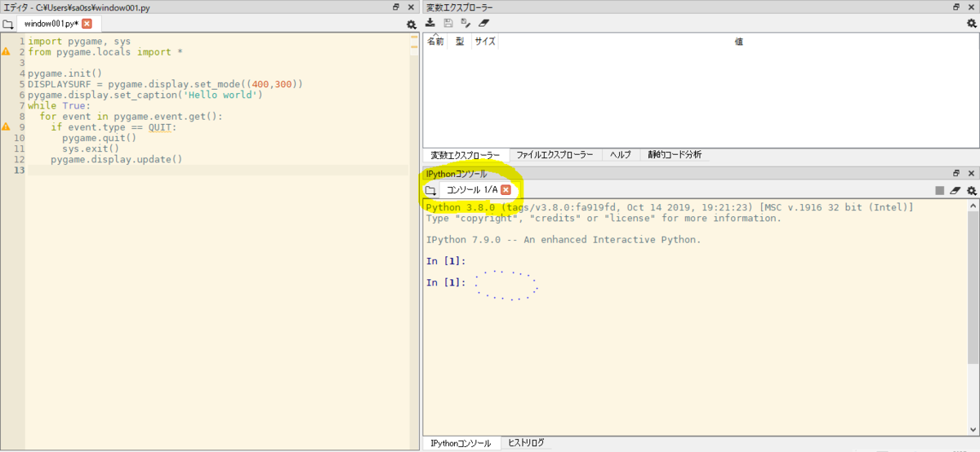Sort variables by the 型 column header
The height and width of the screenshot is (452, 980).
coord(460,42)
